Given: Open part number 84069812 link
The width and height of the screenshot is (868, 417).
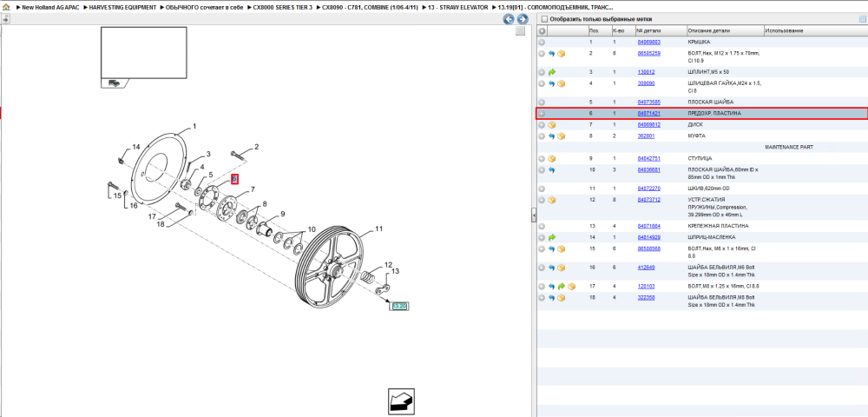Looking at the screenshot, I should coord(648,124).
